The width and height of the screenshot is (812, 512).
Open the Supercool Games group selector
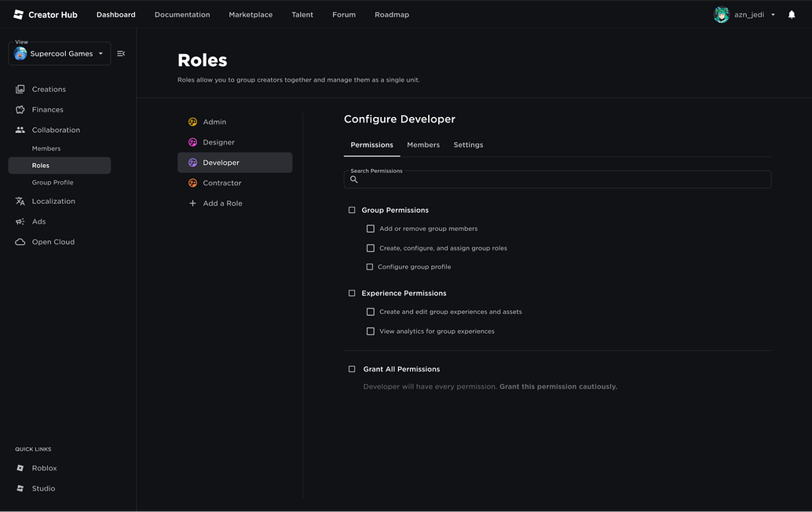pos(59,53)
